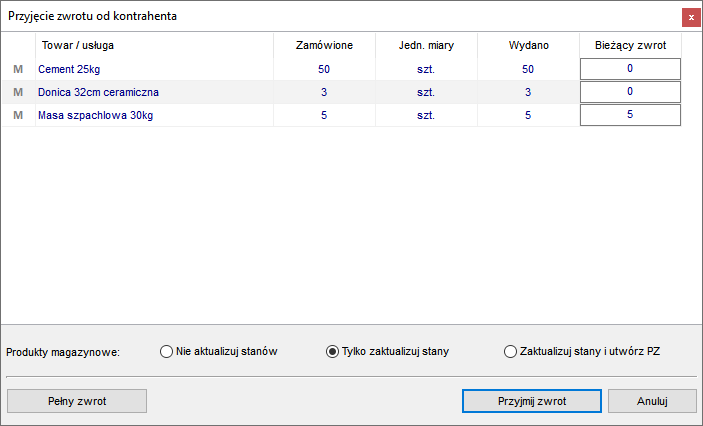This screenshot has width=703, height=426.
Task: Select the Nie aktualizuj stanów radio option
Action: tap(218, 352)
